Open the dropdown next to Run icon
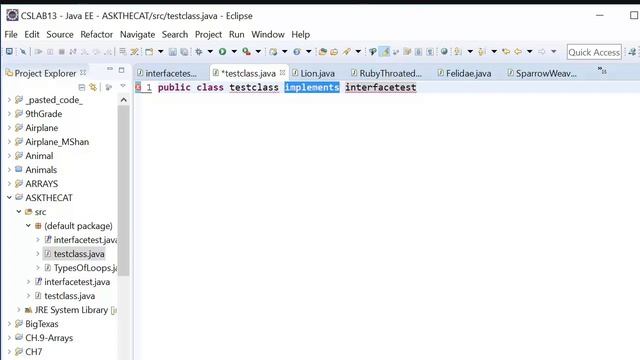Viewport: 640px width, 360px height. [234, 51]
